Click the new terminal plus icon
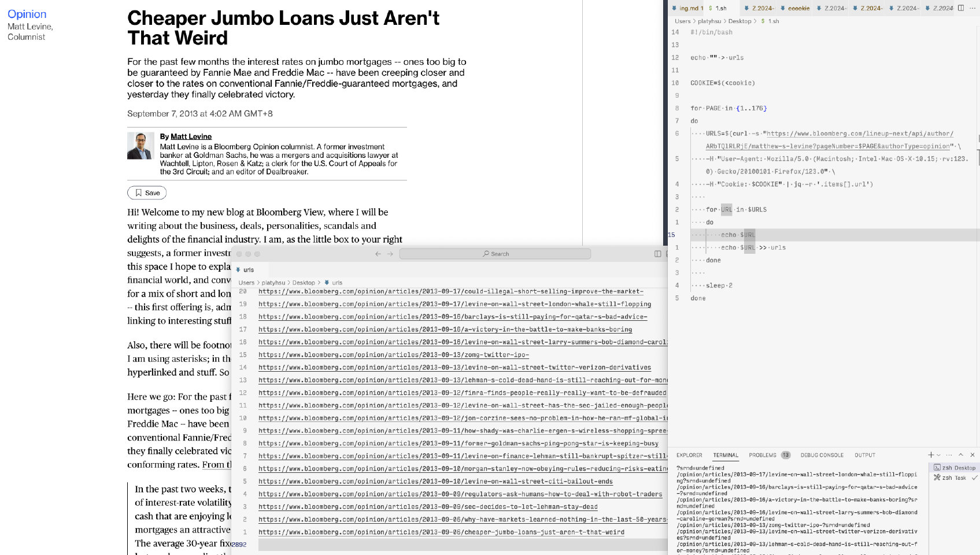980x555 pixels. pyautogui.click(x=930, y=455)
